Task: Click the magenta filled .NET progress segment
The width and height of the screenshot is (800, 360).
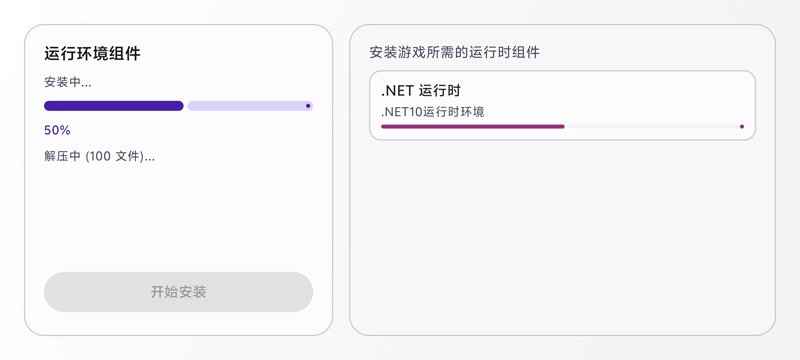Action: coord(472,126)
